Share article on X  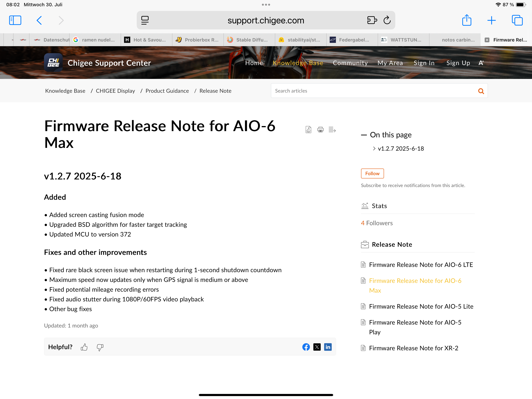[317, 347]
